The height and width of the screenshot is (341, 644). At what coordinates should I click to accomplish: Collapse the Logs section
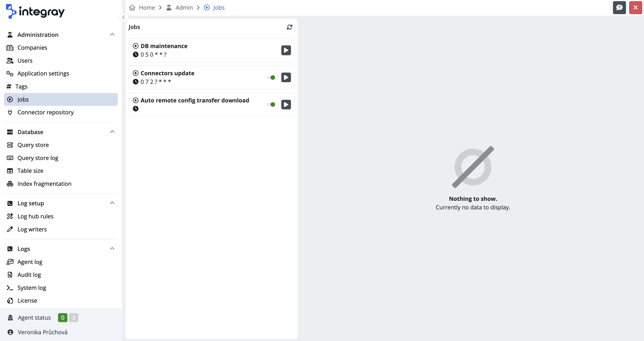pyautogui.click(x=112, y=249)
